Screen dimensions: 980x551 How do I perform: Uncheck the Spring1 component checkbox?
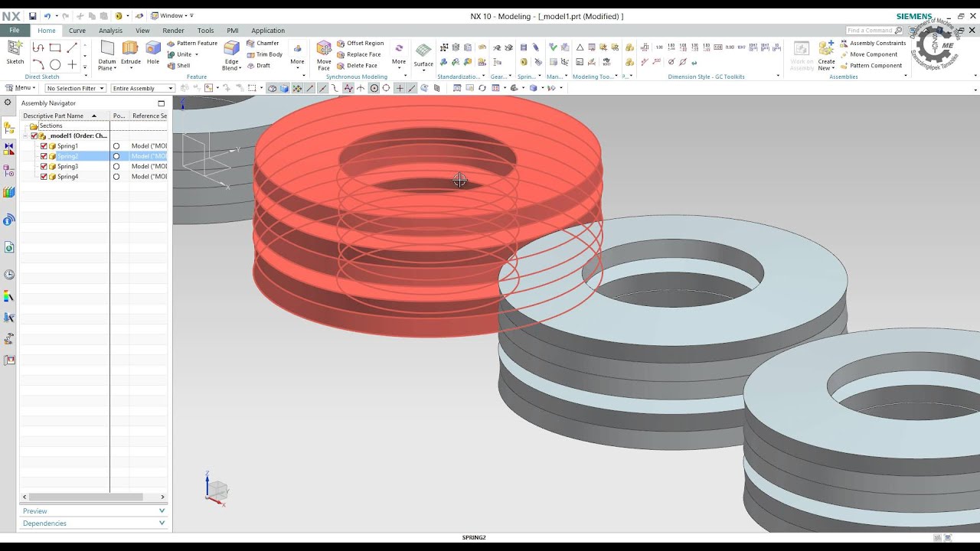(44, 146)
